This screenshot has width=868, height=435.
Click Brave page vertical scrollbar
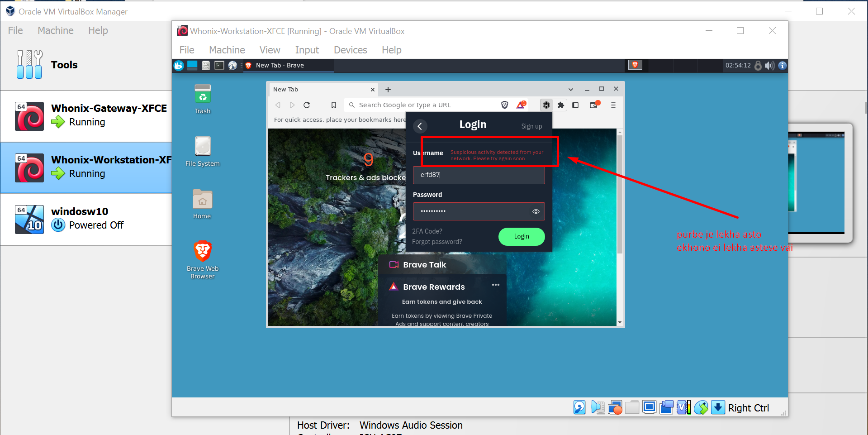click(x=620, y=195)
